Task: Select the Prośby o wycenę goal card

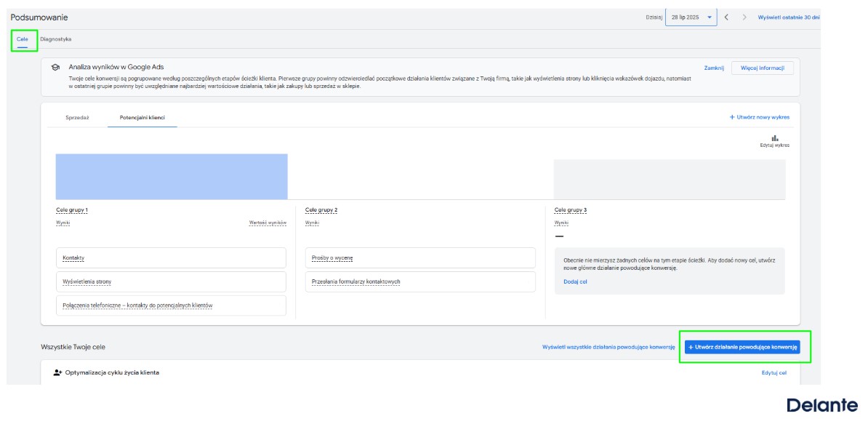Action: (420, 258)
